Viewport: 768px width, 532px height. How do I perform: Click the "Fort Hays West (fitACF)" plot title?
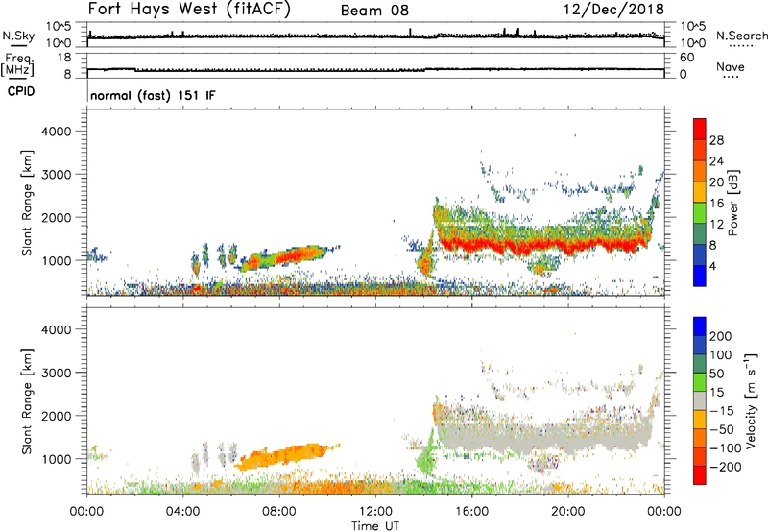pyautogui.click(x=189, y=10)
